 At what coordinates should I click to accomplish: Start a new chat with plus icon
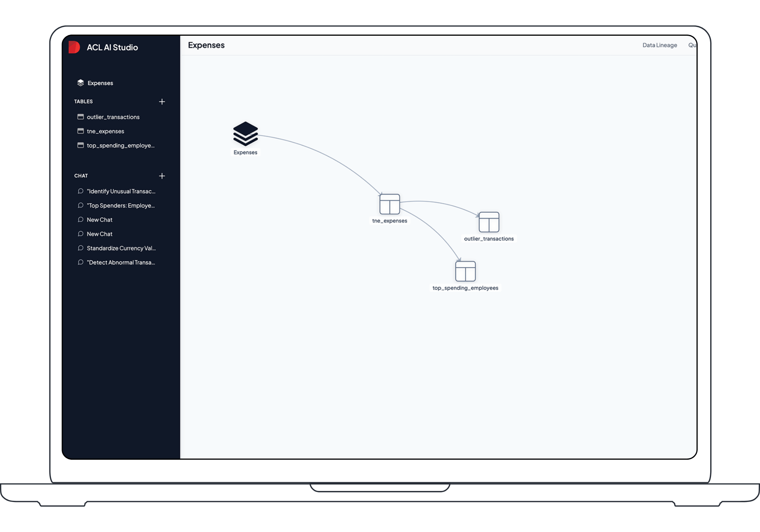click(x=162, y=176)
